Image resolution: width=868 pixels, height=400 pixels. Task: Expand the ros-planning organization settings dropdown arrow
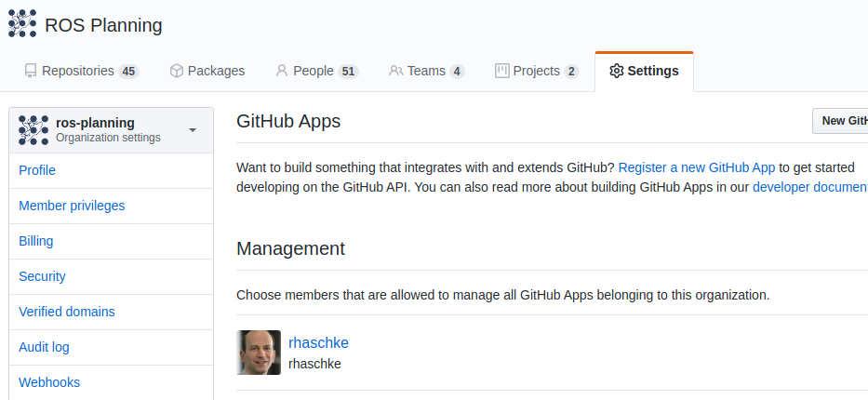coord(192,130)
